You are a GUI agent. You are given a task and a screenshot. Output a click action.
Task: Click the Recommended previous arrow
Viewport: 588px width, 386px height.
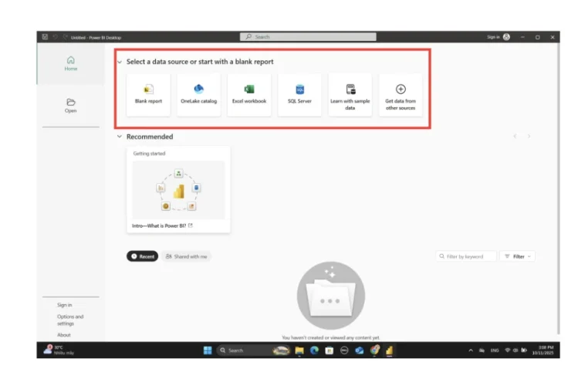click(x=515, y=136)
